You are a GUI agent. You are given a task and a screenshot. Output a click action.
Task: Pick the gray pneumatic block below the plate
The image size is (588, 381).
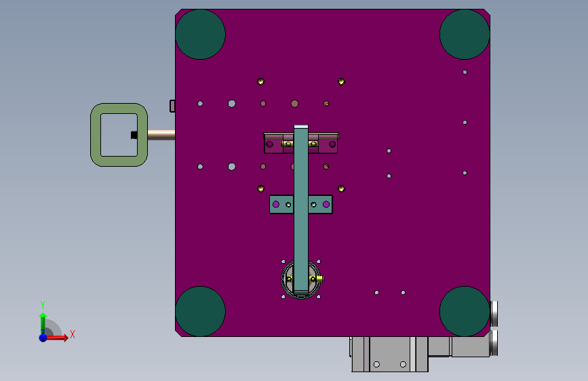click(x=390, y=355)
